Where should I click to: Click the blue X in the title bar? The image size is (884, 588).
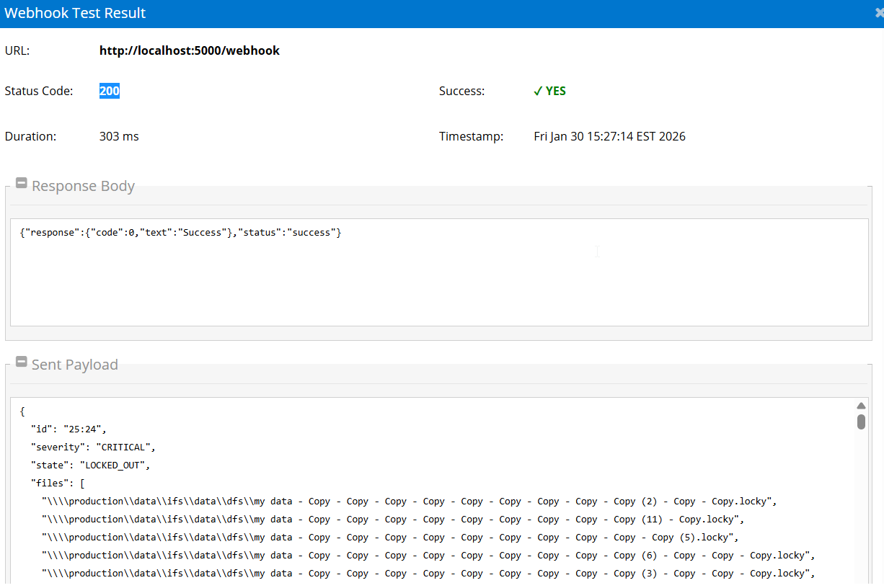coord(878,12)
